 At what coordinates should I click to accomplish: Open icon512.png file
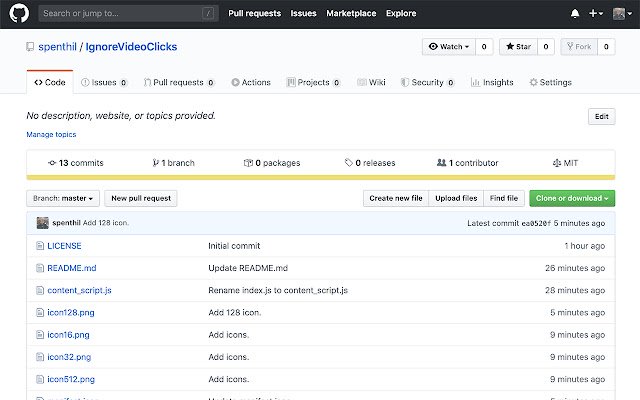click(x=71, y=379)
